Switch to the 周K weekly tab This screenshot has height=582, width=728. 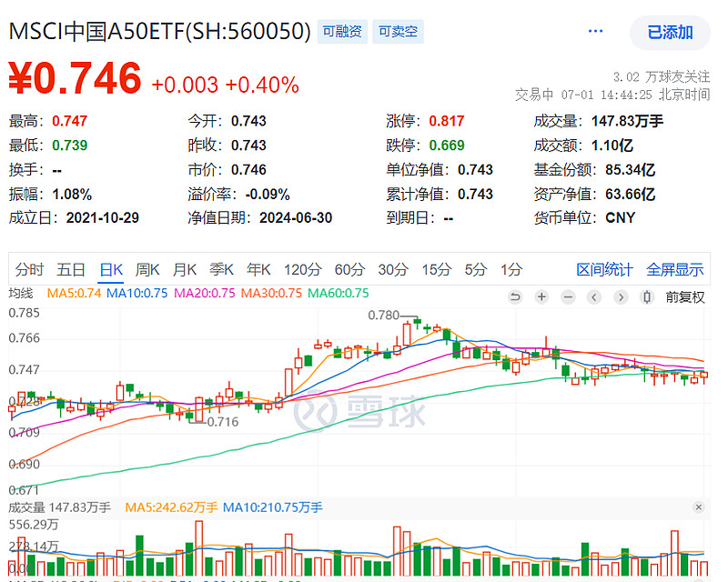[x=148, y=269]
